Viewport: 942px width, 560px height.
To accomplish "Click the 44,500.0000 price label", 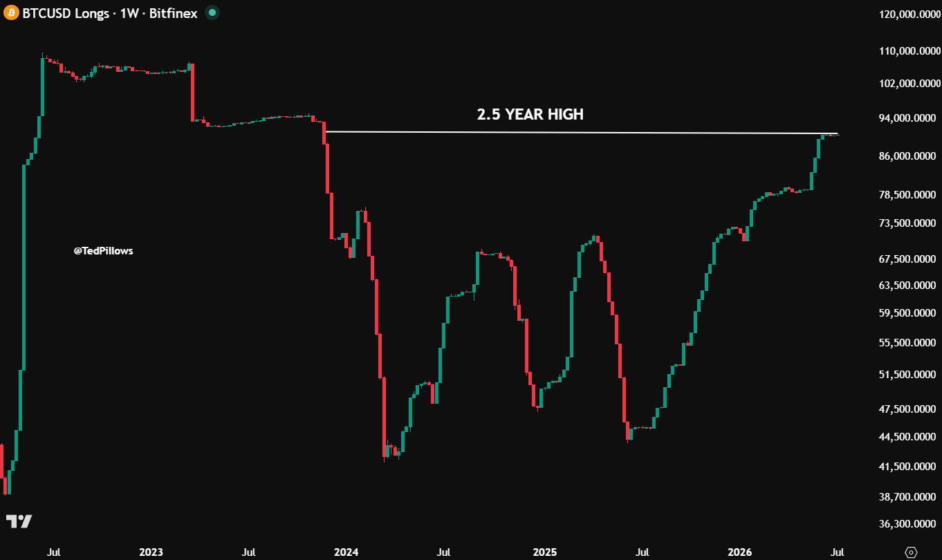I will point(909,437).
